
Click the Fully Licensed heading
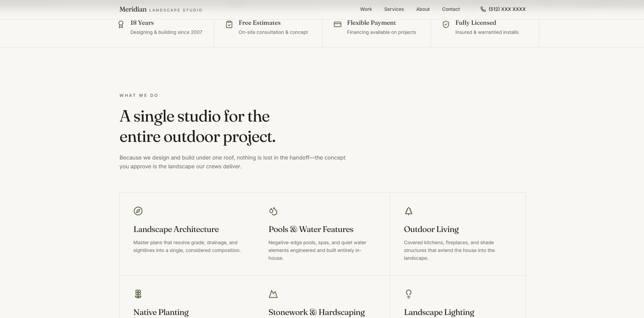click(x=476, y=23)
